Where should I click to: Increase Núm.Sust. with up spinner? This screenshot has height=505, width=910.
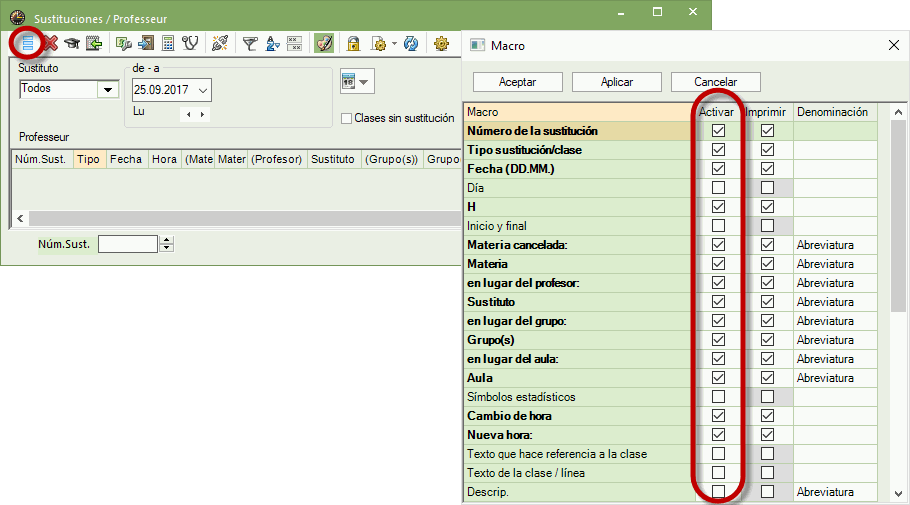167,240
